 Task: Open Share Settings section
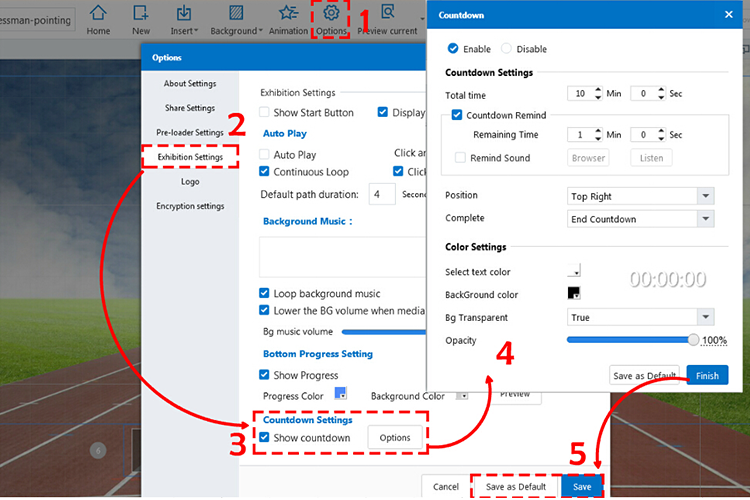[x=190, y=108]
